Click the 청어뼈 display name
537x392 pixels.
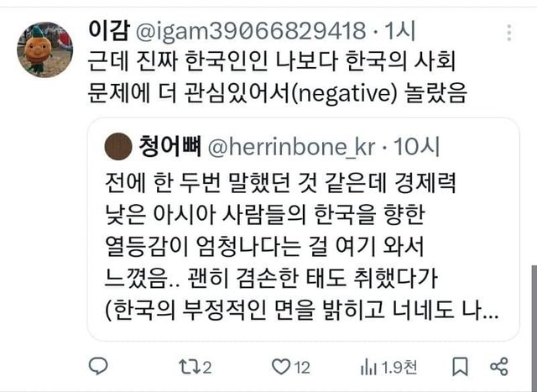tap(169, 146)
